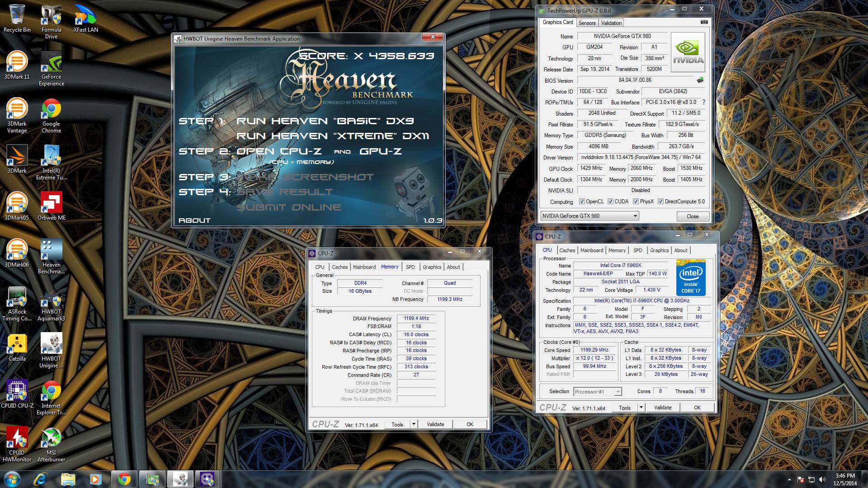The height and width of the screenshot is (488, 868).
Task: Click OPEN CPU-Z in Heaven benchmark step 2
Action: pos(279,151)
